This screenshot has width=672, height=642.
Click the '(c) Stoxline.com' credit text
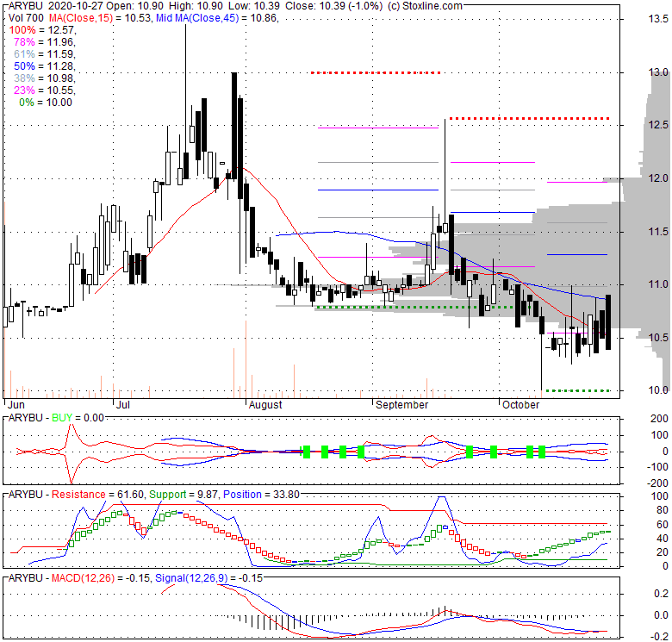425,6
